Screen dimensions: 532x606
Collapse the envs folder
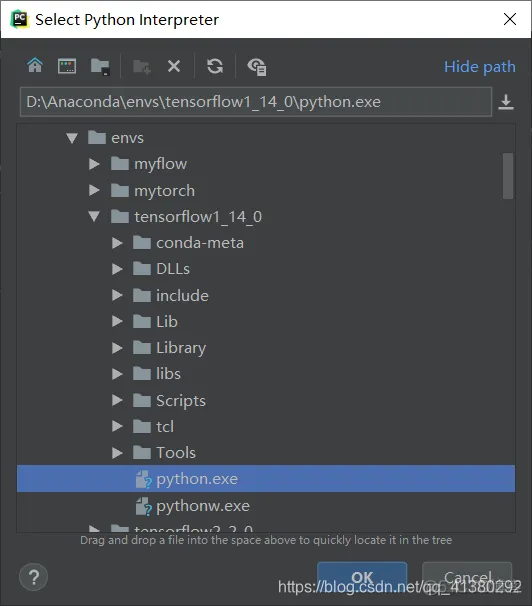pyautogui.click(x=72, y=138)
